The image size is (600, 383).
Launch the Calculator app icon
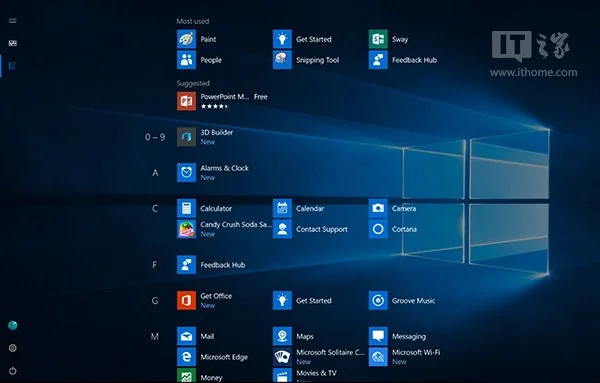tap(186, 208)
